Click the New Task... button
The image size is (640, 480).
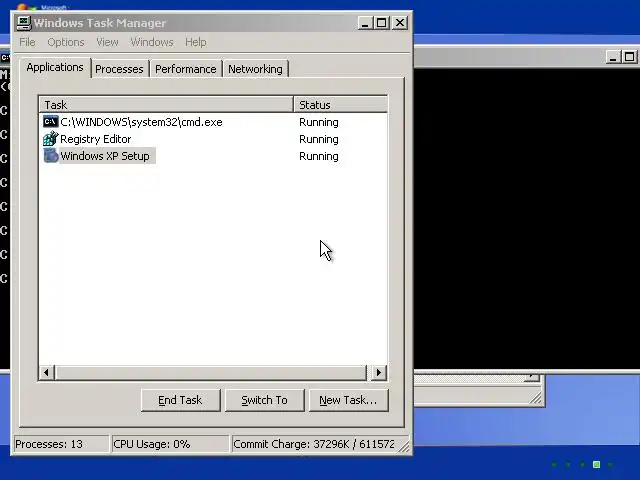pos(348,400)
